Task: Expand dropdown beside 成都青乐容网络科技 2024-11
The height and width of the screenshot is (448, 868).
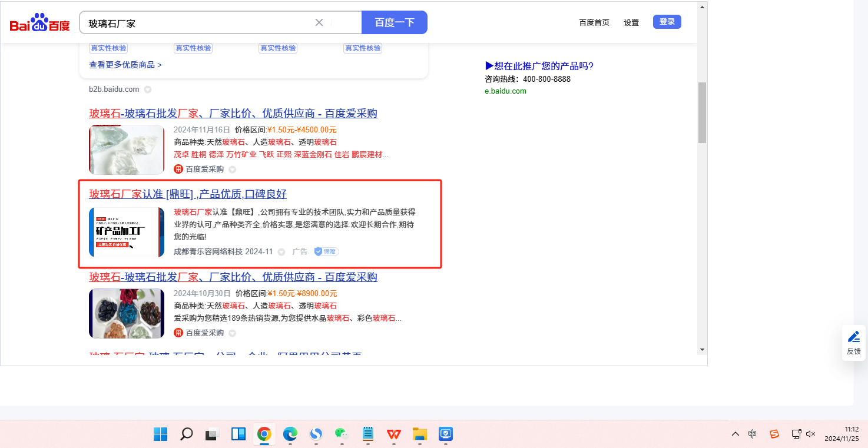Action: coord(281,252)
